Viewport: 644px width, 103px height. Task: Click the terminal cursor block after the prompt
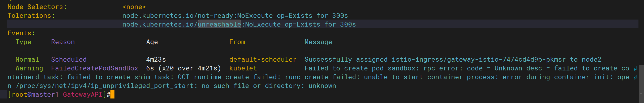[112, 94]
